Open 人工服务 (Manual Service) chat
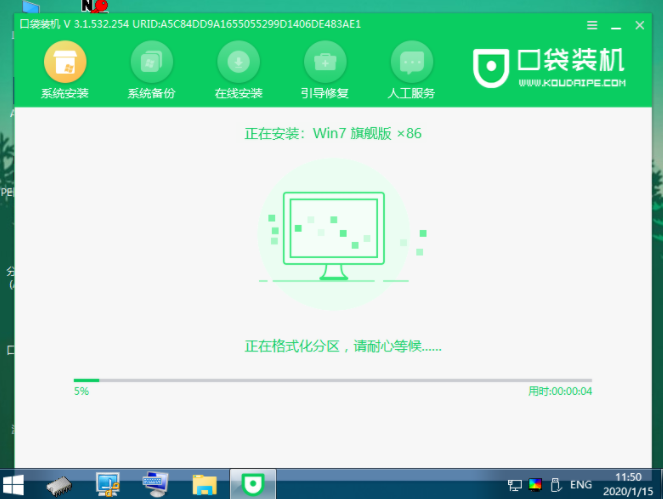This screenshot has height=499, width=663. 409,64
